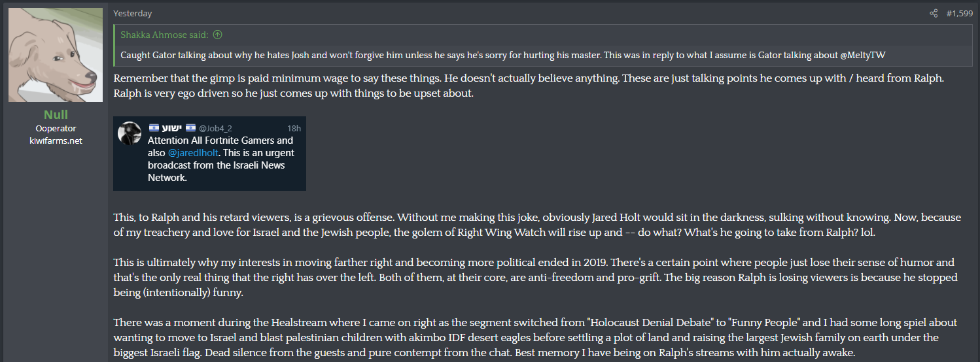Click the @Job4_2 handle in the tweet

point(217,128)
